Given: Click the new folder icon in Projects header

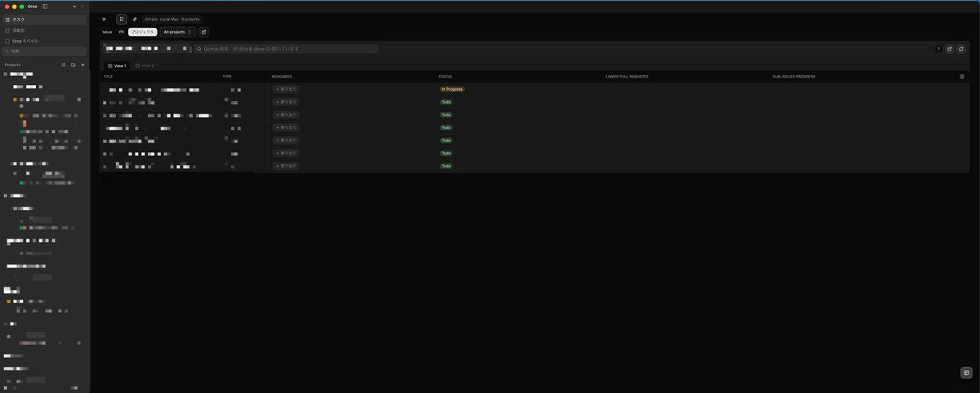Looking at the screenshot, I should [73, 65].
